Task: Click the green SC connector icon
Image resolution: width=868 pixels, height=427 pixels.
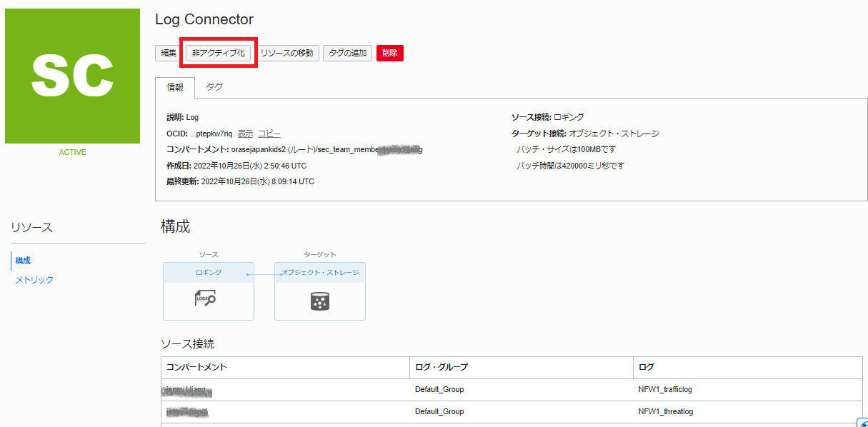Action: coord(72,76)
